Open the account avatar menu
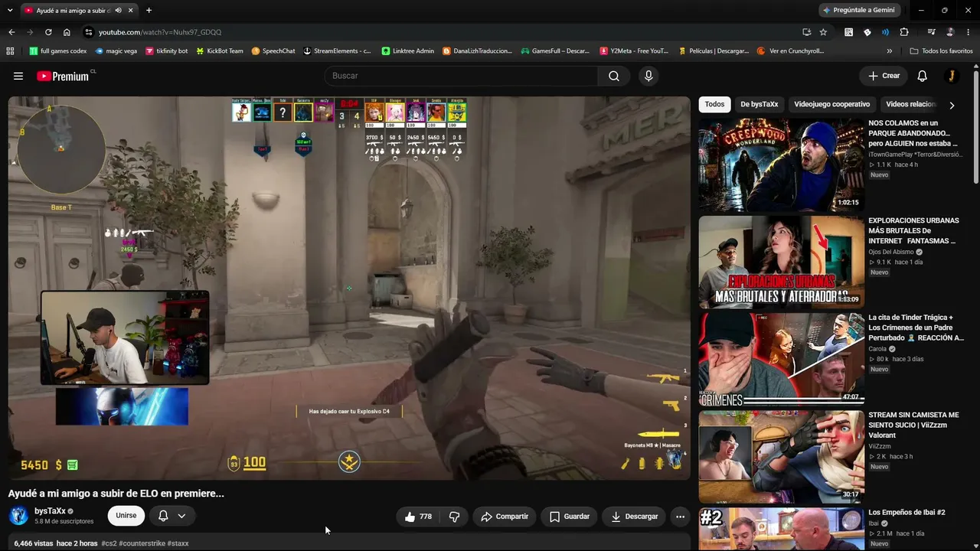The image size is (980, 551). (x=951, y=76)
